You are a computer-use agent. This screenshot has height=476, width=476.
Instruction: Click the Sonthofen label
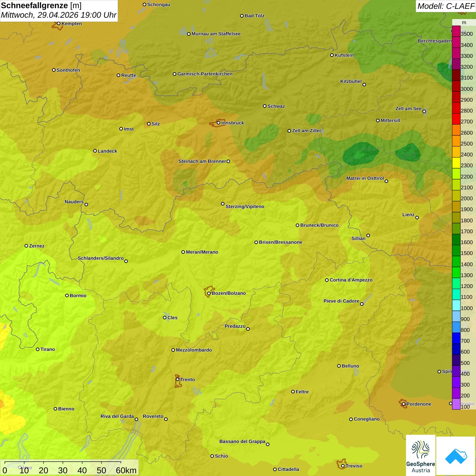click(x=68, y=70)
